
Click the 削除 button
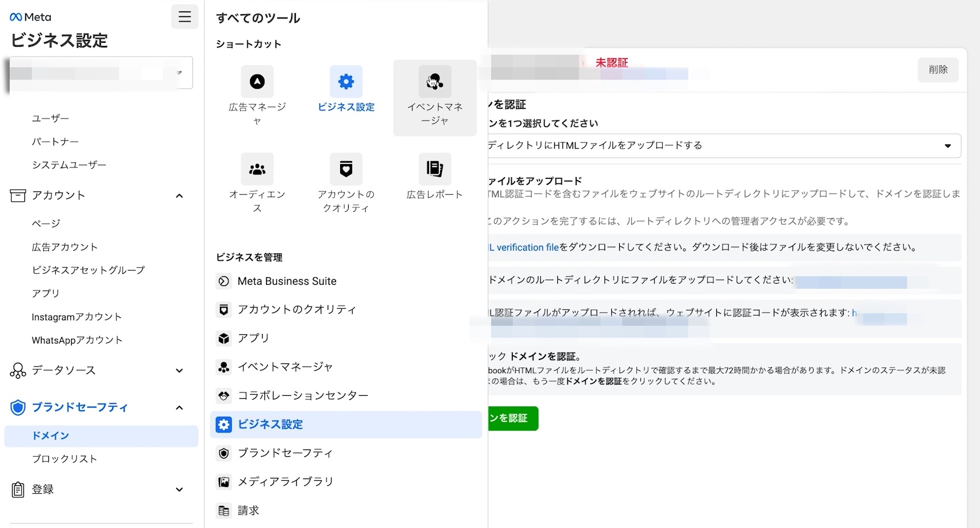(938, 69)
